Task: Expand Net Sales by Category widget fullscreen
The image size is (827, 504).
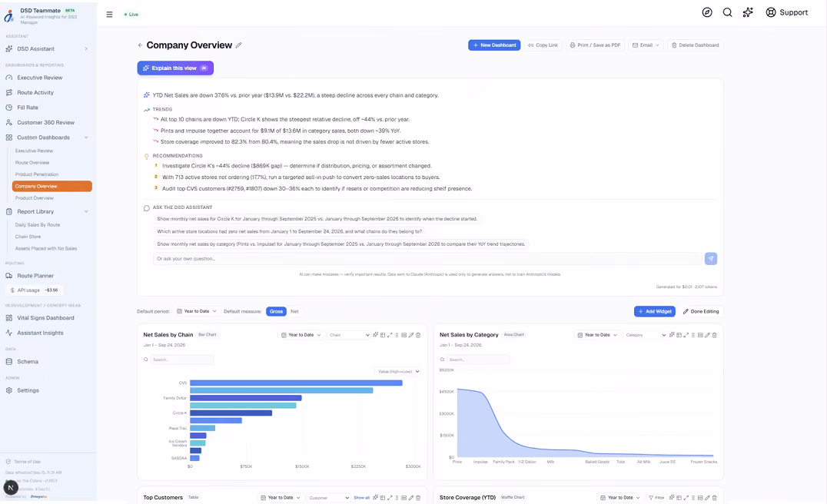Action: tap(686, 335)
